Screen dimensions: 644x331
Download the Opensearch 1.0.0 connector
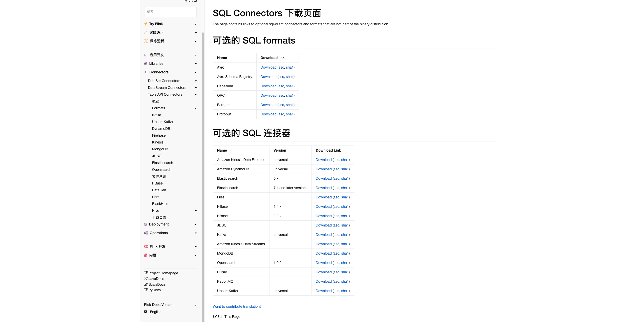323,263
